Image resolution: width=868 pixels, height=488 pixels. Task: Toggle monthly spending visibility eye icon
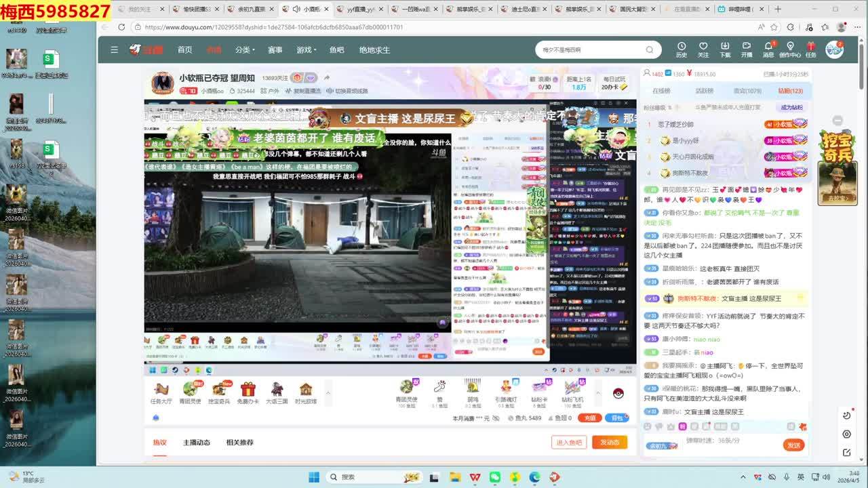coord(494,418)
